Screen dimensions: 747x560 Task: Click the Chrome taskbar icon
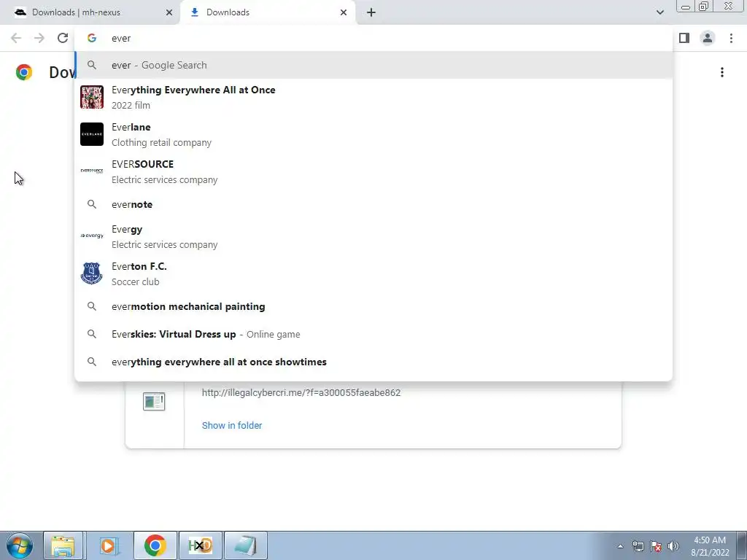[155, 545]
